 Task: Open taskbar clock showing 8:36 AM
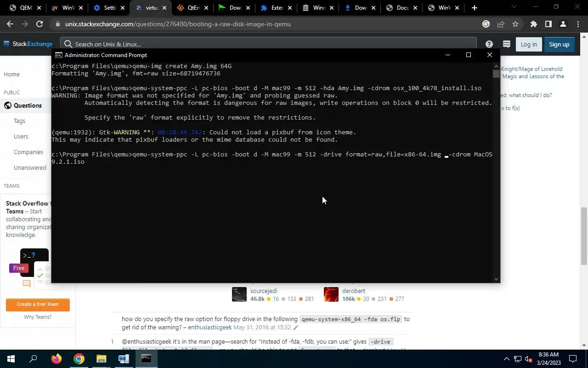(x=548, y=359)
